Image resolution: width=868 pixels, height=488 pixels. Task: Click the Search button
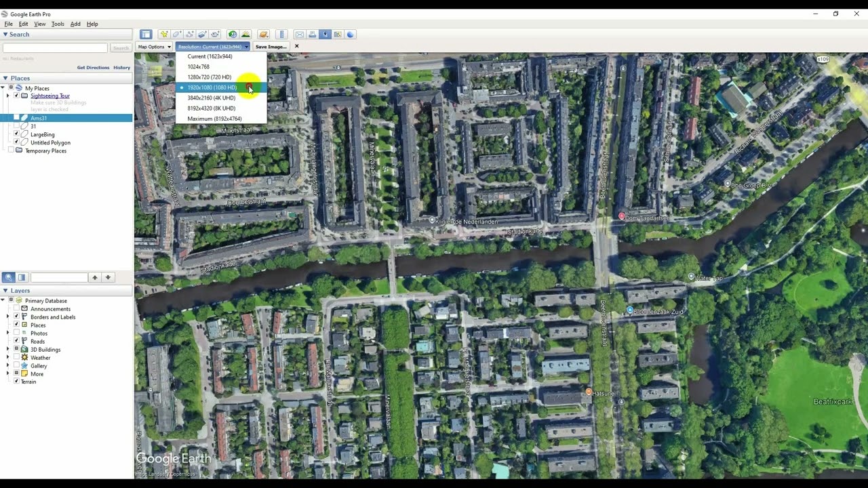[121, 48]
